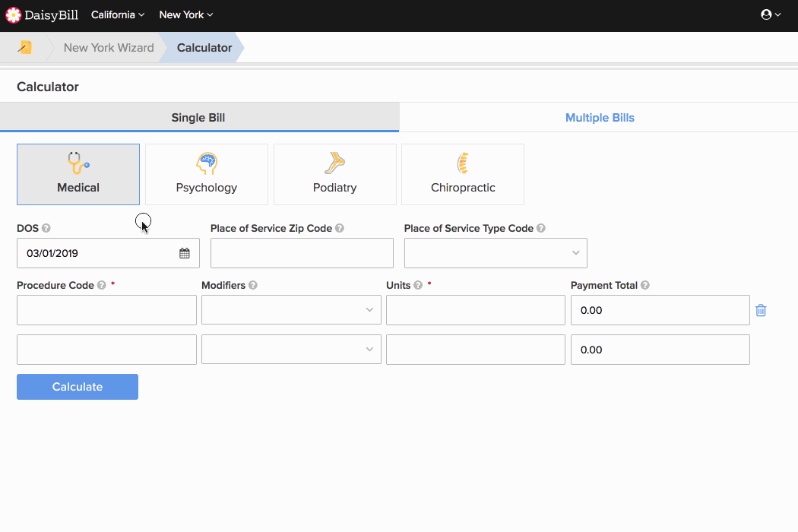Show help for Place of Service Zip Code

[x=340, y=228]
